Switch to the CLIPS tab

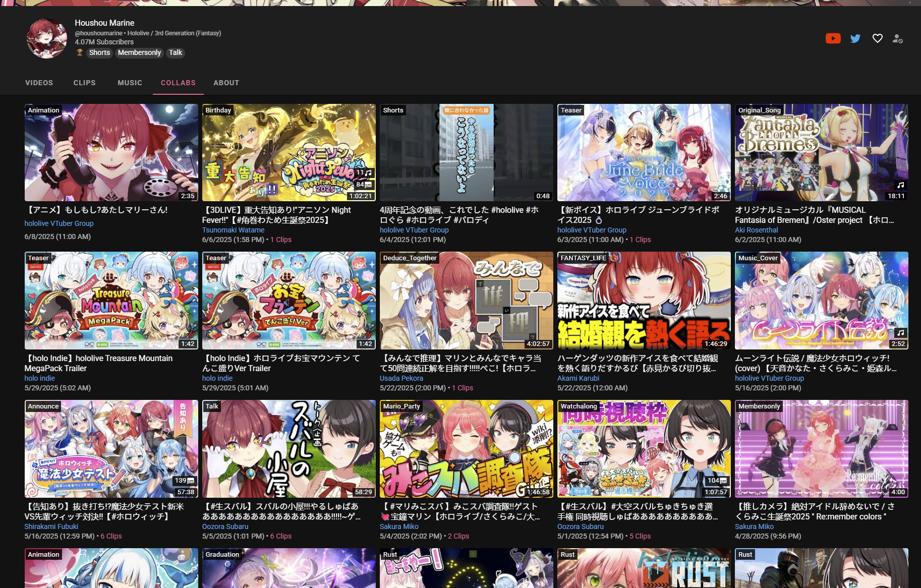(x=85, y=83)
